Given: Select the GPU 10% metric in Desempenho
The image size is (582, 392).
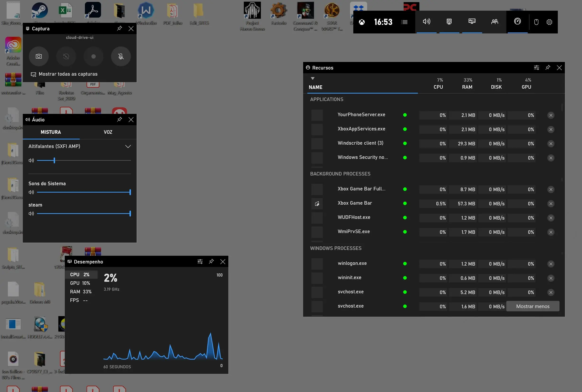Looking at the screenshot, I should 82,283.
